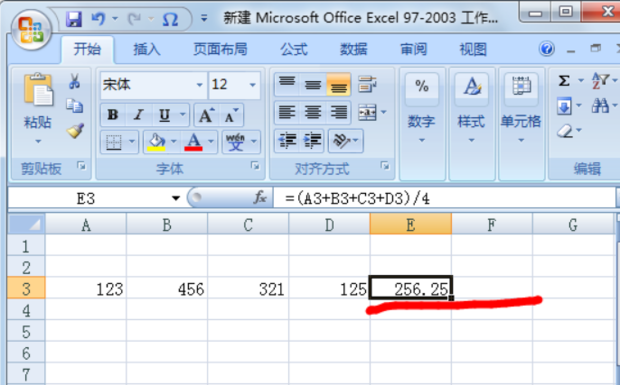Open 字体 font dialog launcher
620x385 pixels.
click(x=255, y=166)
